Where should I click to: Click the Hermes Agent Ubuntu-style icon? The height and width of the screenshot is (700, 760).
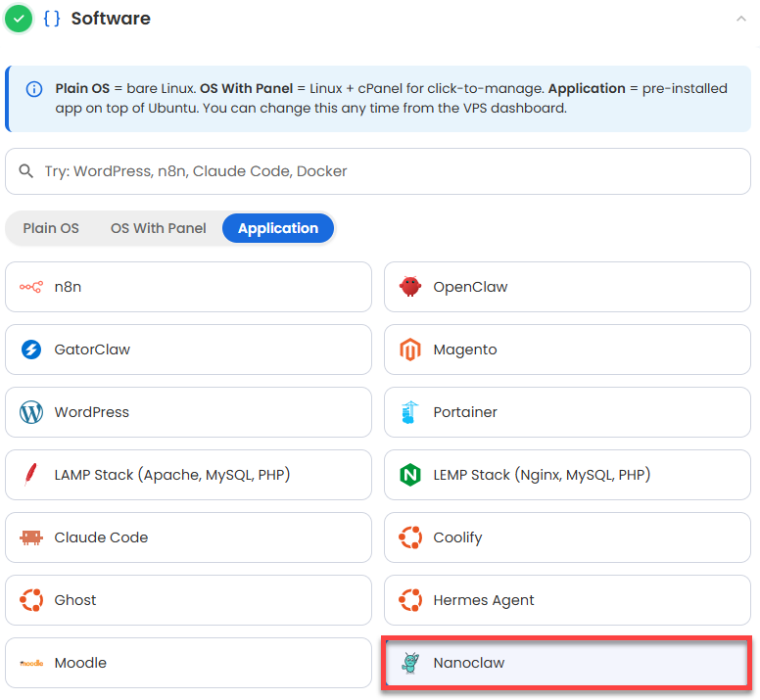(410, 600)
